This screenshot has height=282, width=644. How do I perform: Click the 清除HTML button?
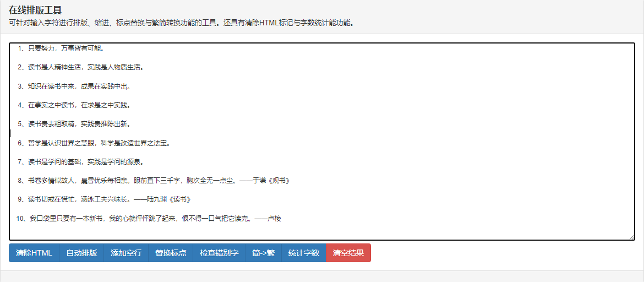coord(34,253)
